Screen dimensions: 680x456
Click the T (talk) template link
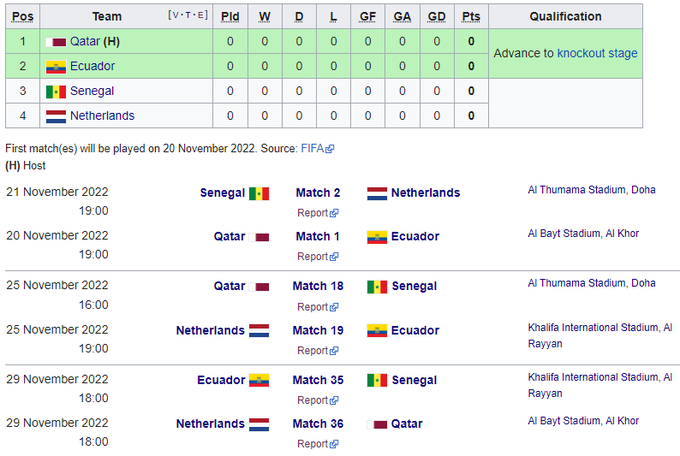click(189, 15)
